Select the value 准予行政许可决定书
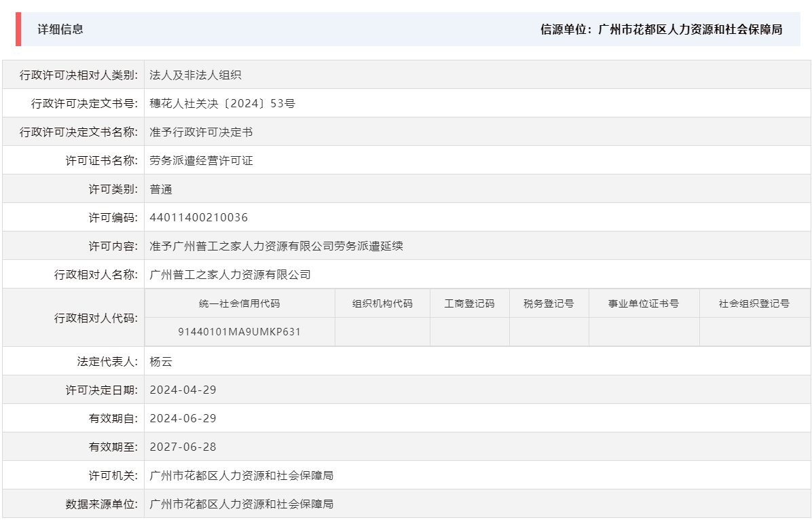This screenshot has height=520, width=812. pyautogui.click(x=201, y=132)
